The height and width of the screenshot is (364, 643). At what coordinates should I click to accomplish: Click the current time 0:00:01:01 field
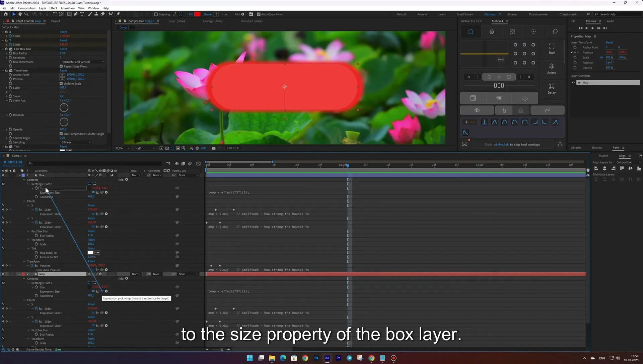tap(13, 162)
